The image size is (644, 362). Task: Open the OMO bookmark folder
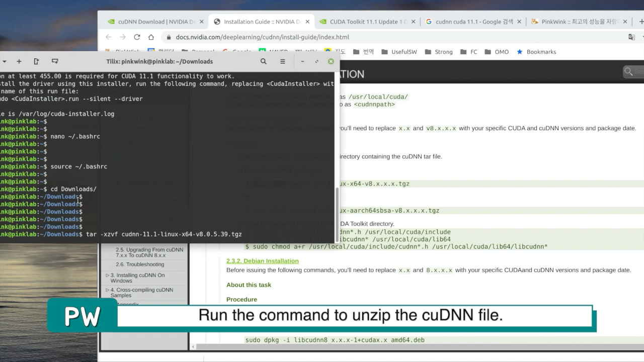(497, 52)
